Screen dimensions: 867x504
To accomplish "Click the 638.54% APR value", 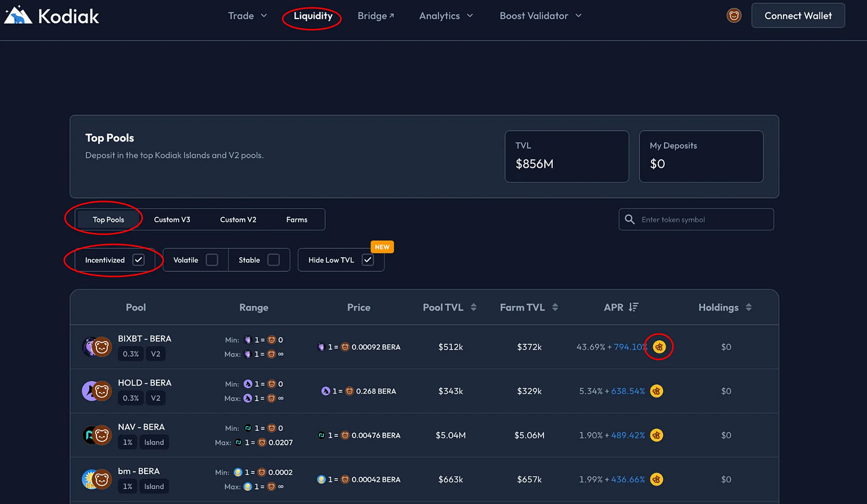I will click(x=628, y=391).
